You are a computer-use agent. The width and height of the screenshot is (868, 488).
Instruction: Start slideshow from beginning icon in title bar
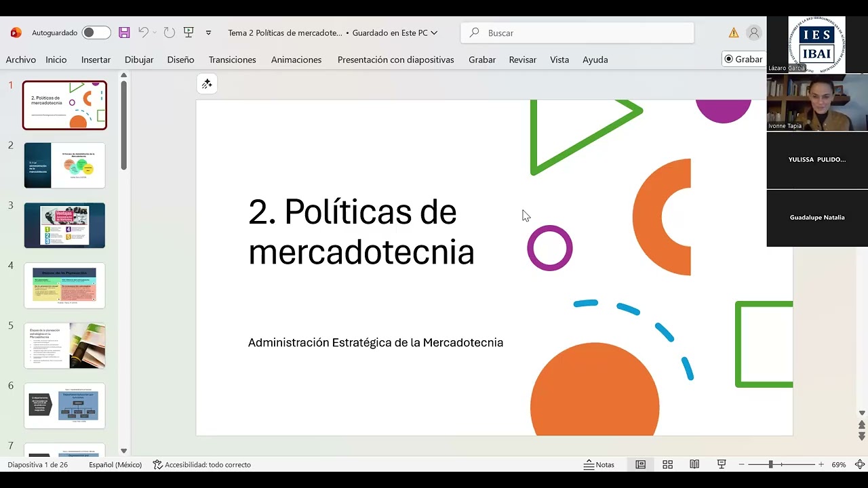189,33
